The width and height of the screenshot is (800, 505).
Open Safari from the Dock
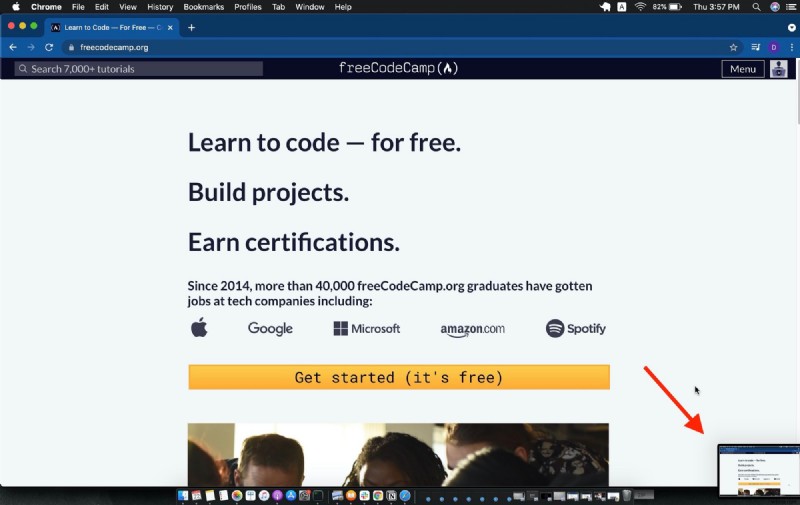405,495
